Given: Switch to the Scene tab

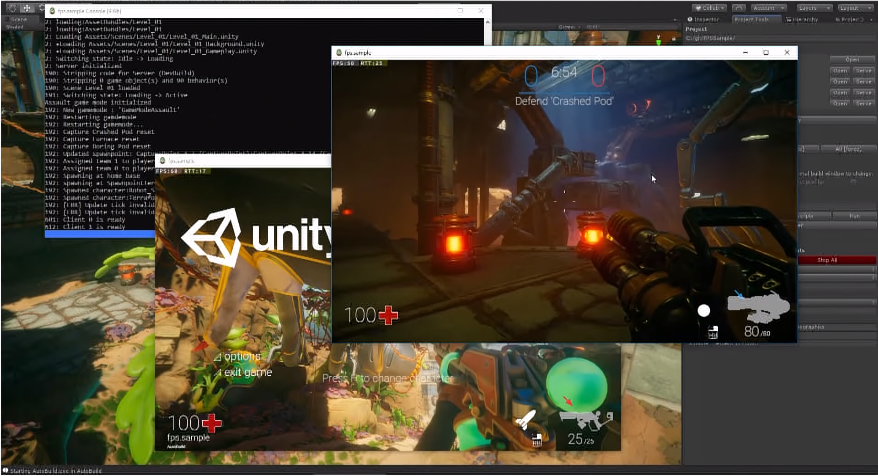Looking at the screenshot, I should (19, 19).
